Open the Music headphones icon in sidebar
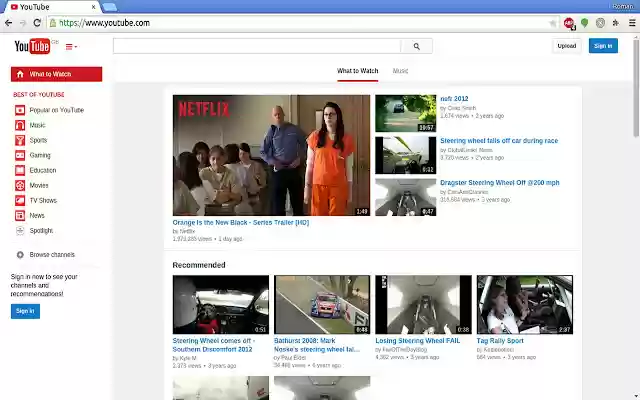Screen dimensions: 640x400 click(20, 125)
